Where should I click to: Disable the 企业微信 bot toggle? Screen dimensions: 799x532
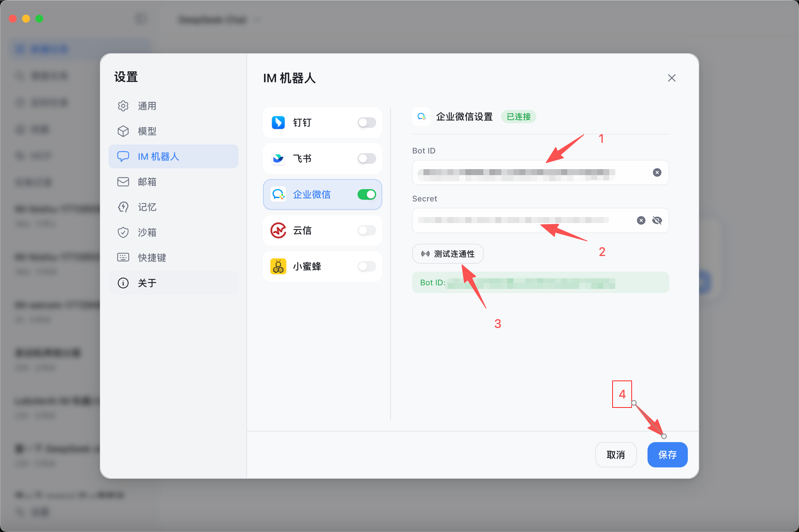click(x=367, y=194)
